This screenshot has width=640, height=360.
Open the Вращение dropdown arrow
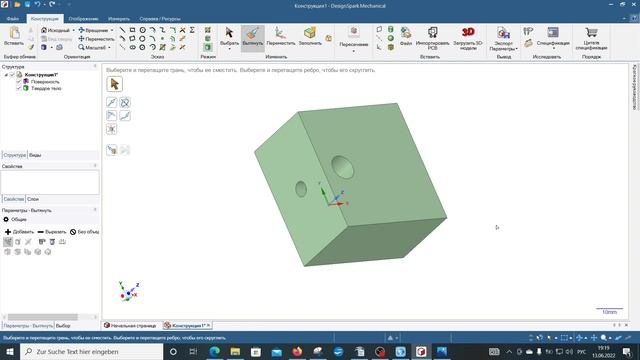click(112, 30)
